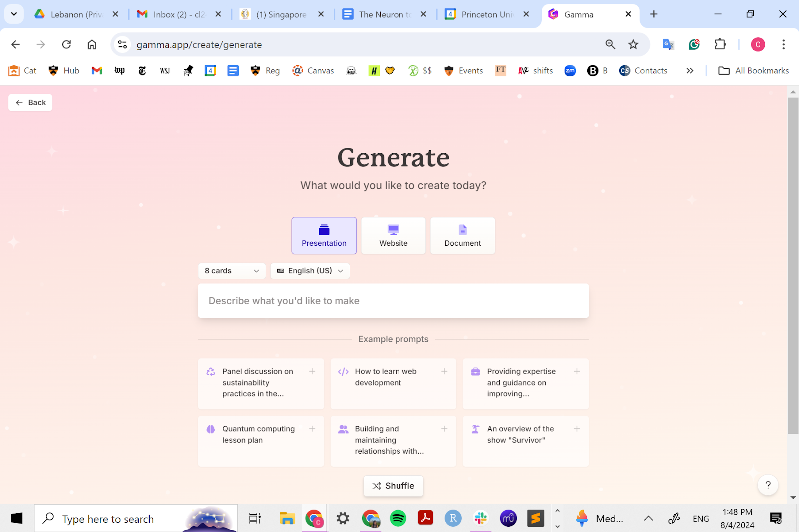Add the Quantum computing lesson plan prompt

(261, 441)
